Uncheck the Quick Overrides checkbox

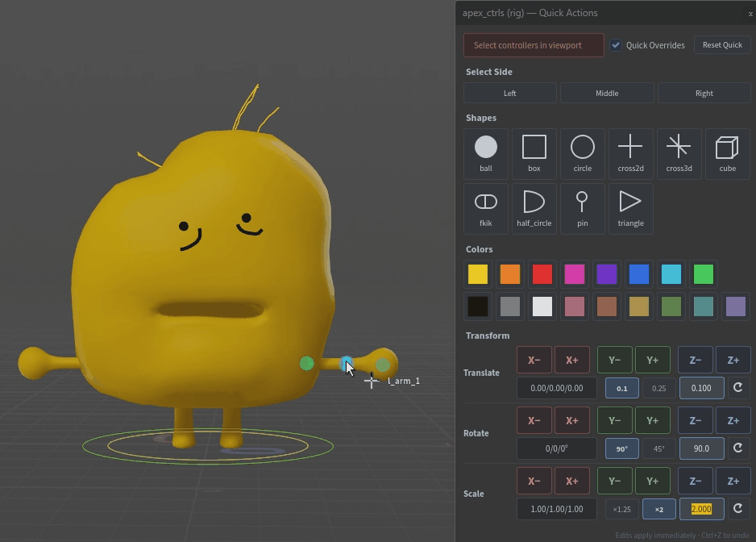click(616, 45)
